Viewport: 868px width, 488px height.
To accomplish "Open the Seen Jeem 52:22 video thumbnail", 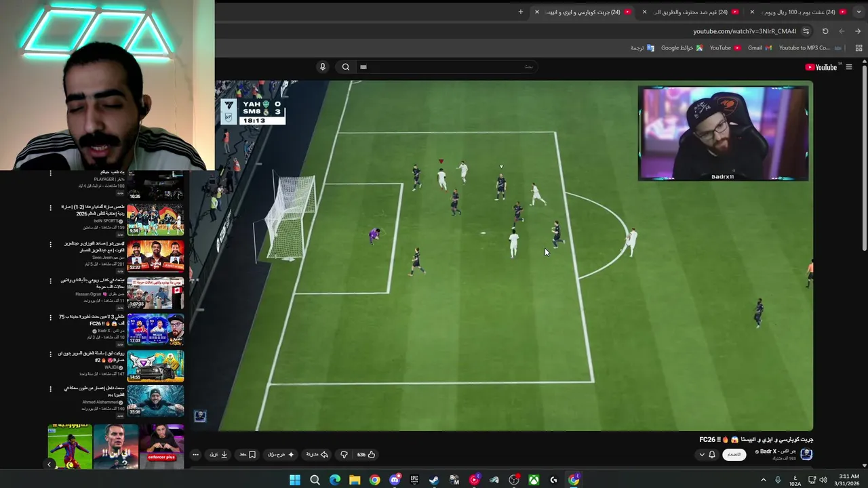I will point(155,256).
